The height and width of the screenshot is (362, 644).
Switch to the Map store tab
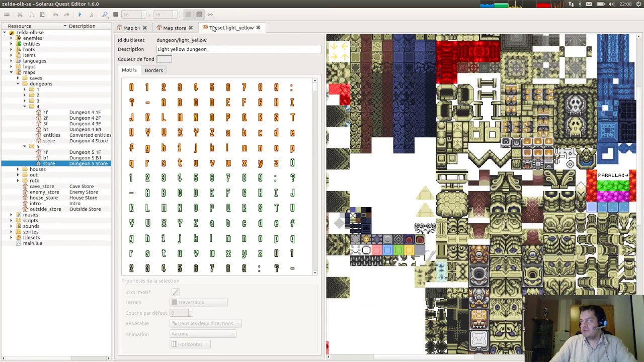[175, 28]
